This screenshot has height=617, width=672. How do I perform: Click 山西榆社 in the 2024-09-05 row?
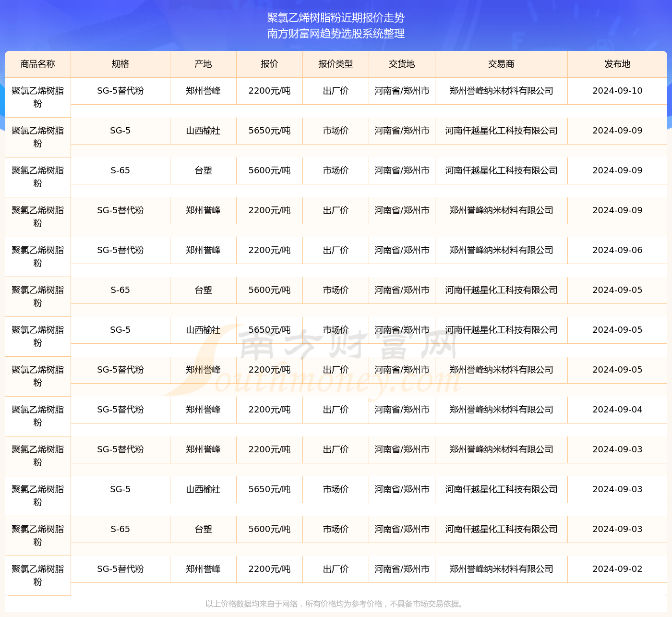[203, 330]
